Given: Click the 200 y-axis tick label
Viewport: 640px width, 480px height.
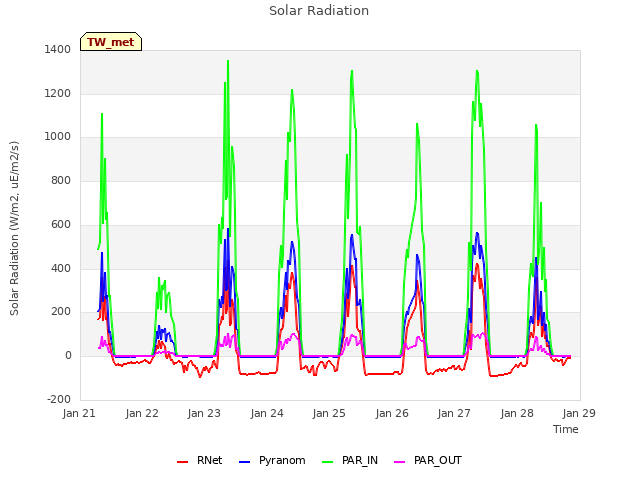Looking at the screenshot, I should coord(61,312).
